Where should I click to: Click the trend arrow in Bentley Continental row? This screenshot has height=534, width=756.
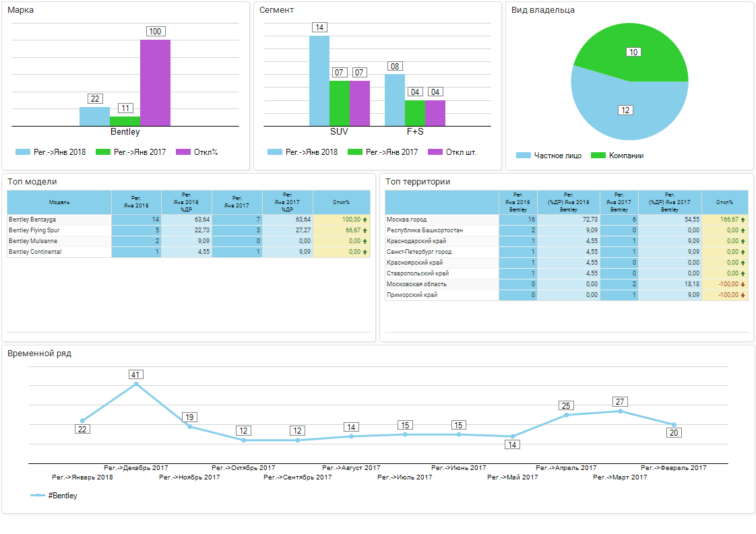pyautogui.click(x=365, y=252)
